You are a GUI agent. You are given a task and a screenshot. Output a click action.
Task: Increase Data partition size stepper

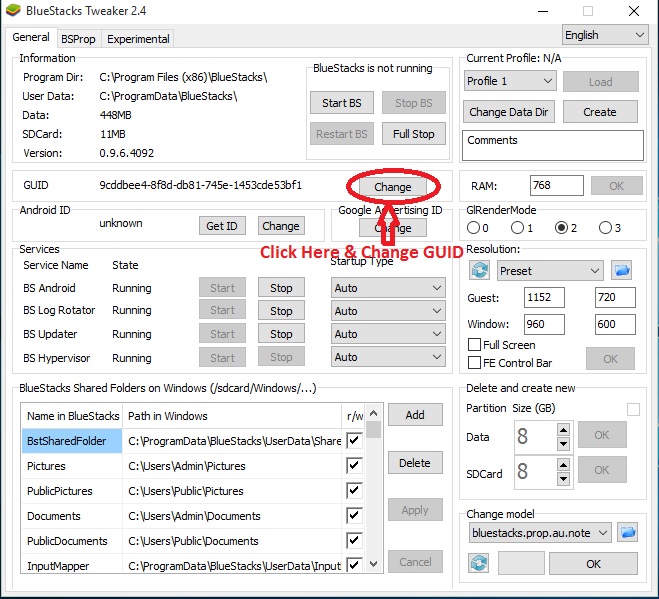point(563,430)
